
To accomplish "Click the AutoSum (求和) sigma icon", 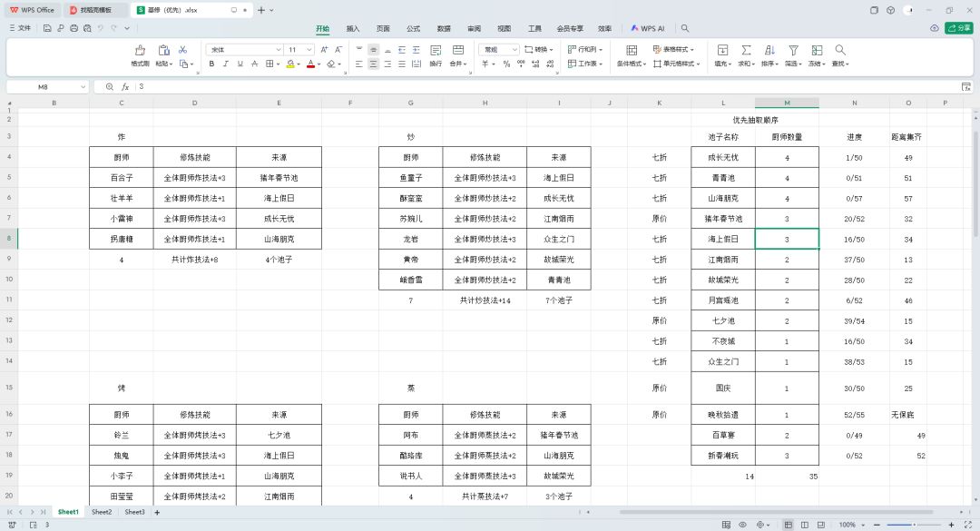I will coord(746,50).
